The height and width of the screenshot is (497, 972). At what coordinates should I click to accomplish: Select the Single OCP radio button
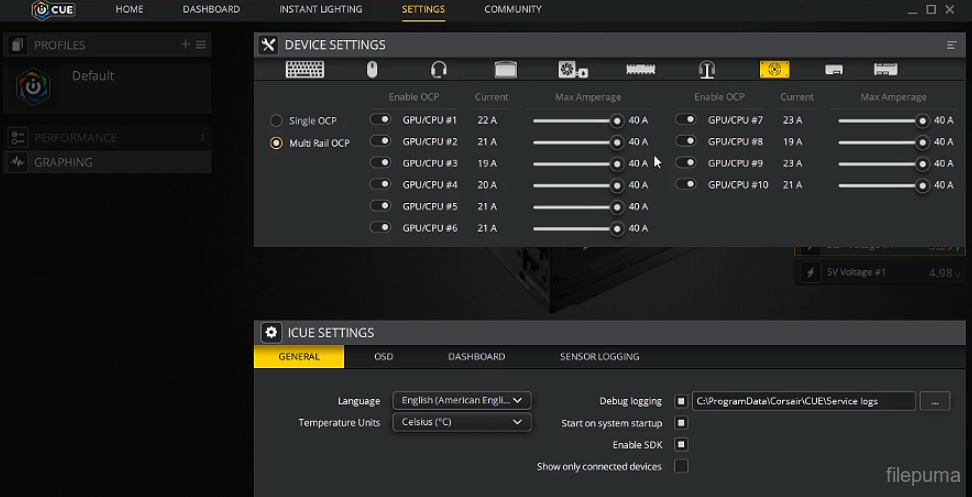(276, 121)
